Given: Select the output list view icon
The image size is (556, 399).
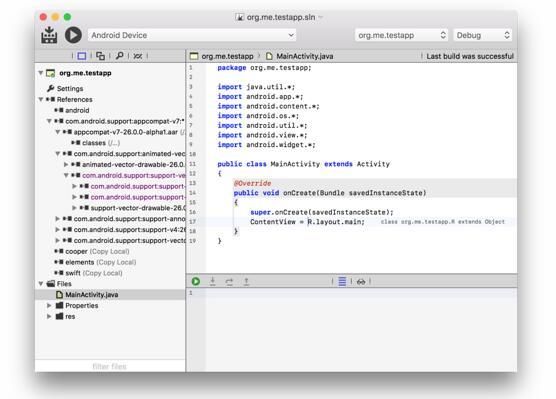Looking at the screenshot, I should point(342,281).
